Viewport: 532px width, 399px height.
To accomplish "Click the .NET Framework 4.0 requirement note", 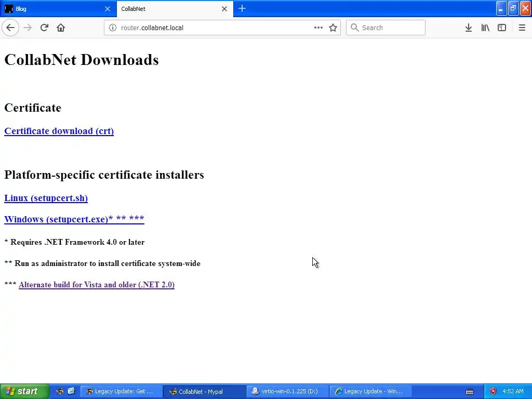I will [74, 242].
